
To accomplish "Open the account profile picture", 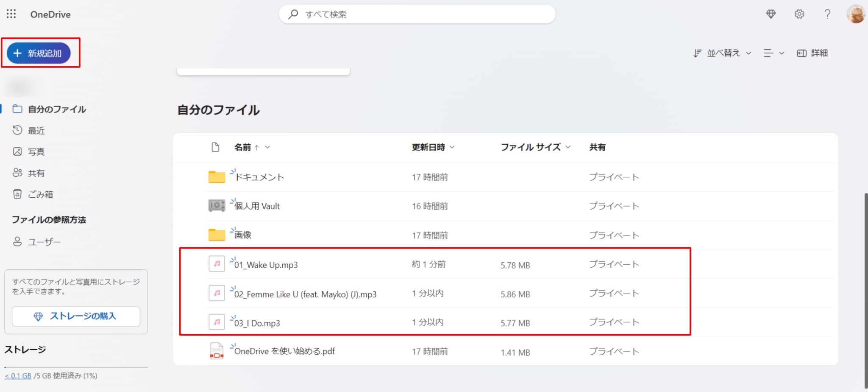I will tap(856, 14).
